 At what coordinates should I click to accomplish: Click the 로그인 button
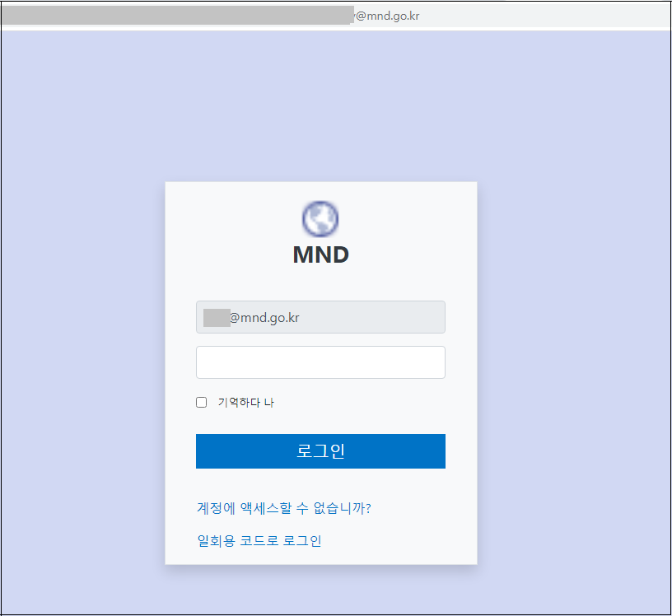(320, 451)
